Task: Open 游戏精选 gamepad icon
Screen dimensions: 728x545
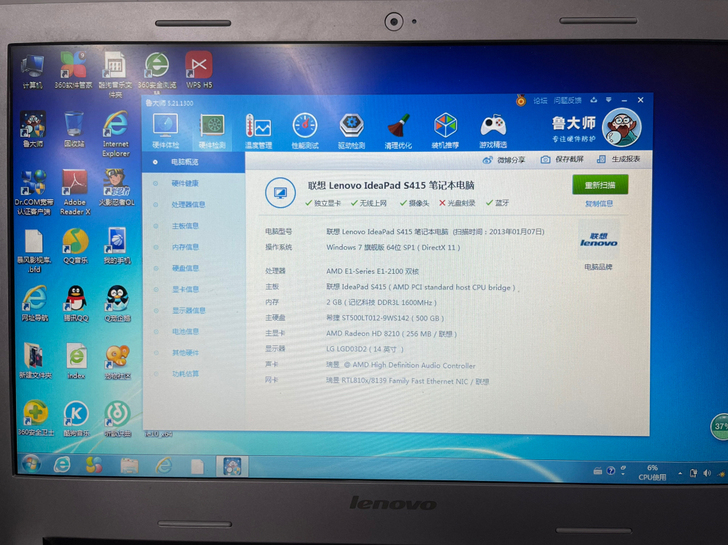Action: point(493,131)
